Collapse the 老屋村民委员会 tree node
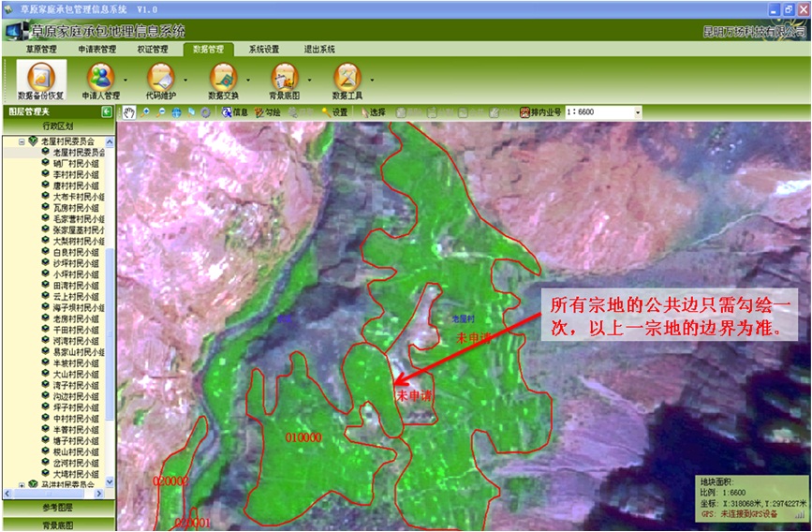Image resolution: width=812 pixels, height=532 pixels. point(22,140)
